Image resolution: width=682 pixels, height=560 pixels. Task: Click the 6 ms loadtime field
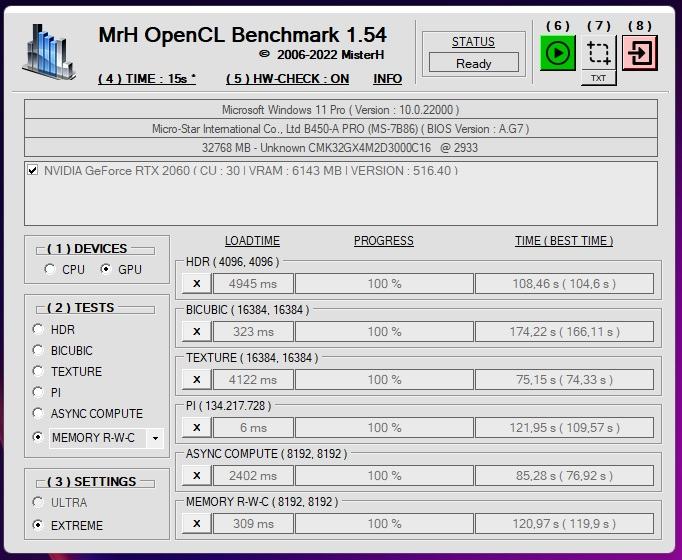pos(253,427)
